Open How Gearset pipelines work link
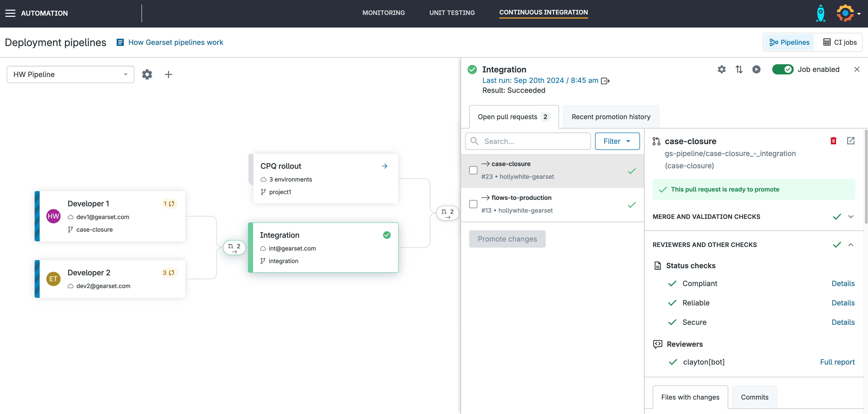Image resolution: width=868 pixels, height=414 pixels. 175,42
